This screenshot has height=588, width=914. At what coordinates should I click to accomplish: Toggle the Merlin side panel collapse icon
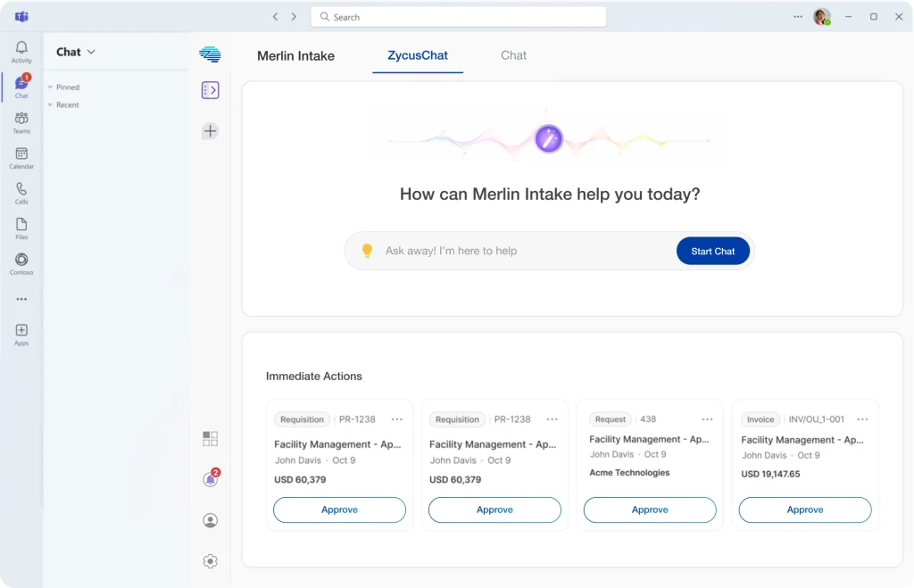(x=210, y=90)
